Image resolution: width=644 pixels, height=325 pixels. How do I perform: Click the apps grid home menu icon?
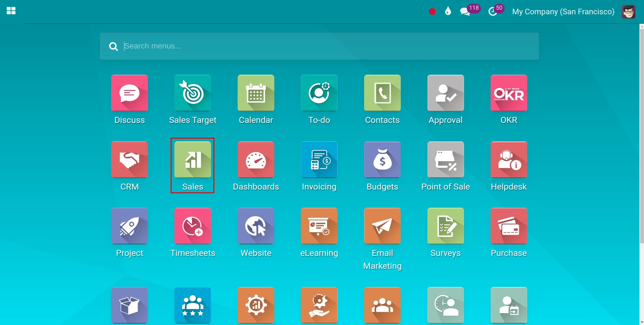(11, 11)
